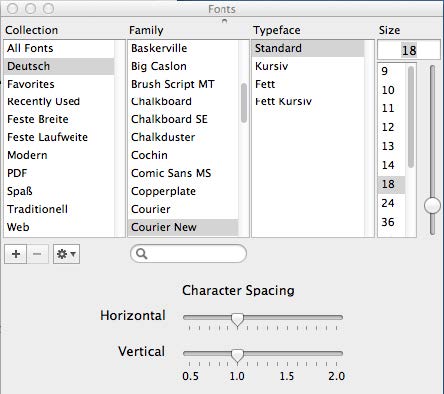Screen dimensions: 444x394
Task: Set font size to 9
Action: pyautogui.click(x=391, y=71)
